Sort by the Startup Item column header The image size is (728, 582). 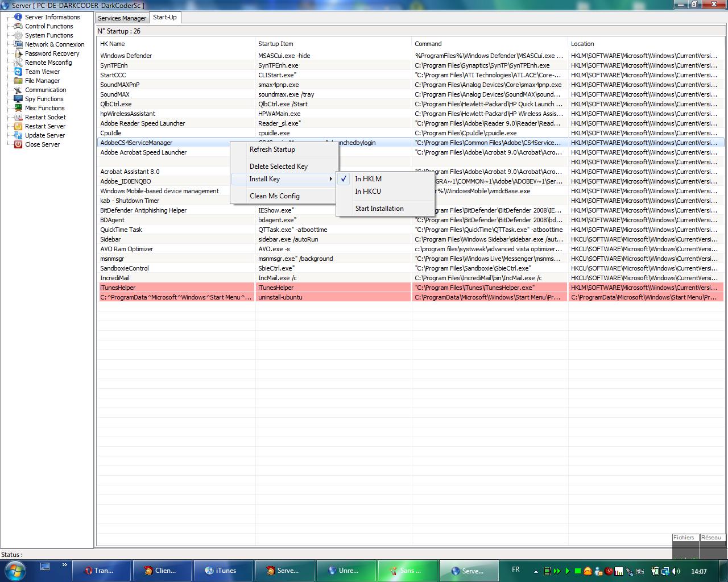point(333,44)
